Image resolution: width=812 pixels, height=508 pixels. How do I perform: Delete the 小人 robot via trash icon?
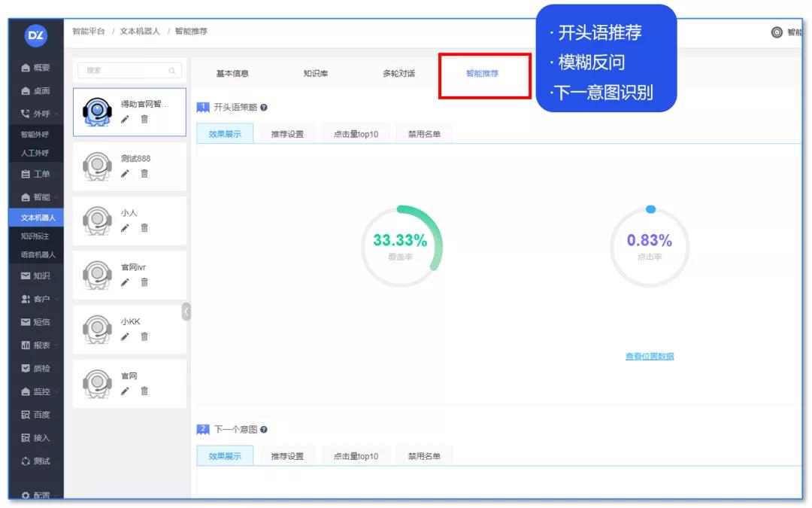(x=144, y=228)
